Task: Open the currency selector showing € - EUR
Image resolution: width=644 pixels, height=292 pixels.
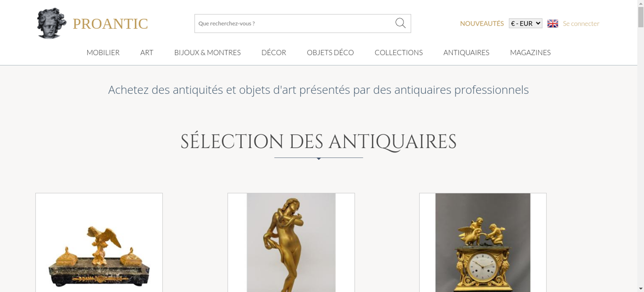Action: pos(526,23)
